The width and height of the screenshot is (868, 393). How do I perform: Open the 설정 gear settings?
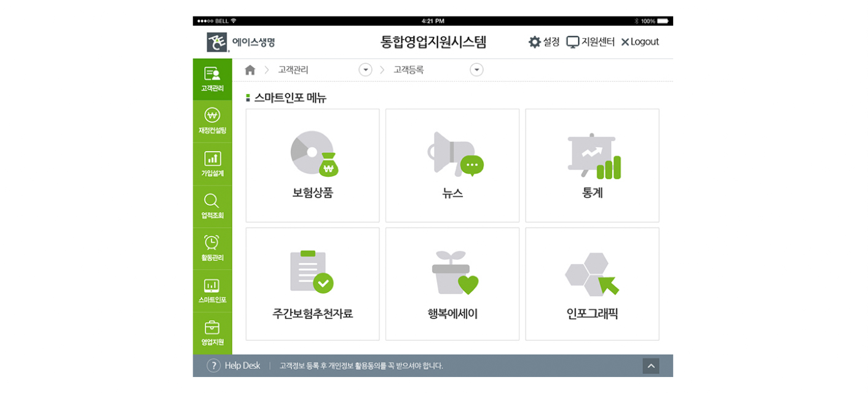pyautogui.click(x=535, y=42)
